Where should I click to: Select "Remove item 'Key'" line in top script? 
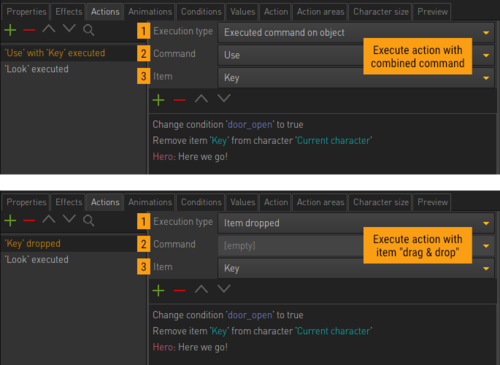(x=262, y=141)
